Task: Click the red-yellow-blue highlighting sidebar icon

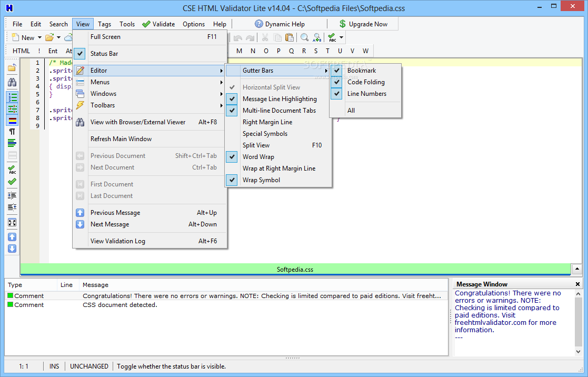Action: [x=12, y=121]
